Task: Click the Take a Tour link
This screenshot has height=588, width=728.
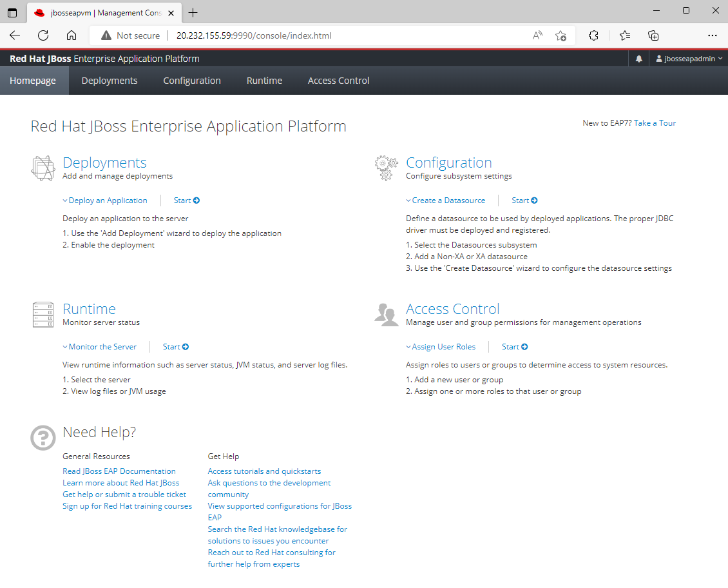Action: point(655,122)
